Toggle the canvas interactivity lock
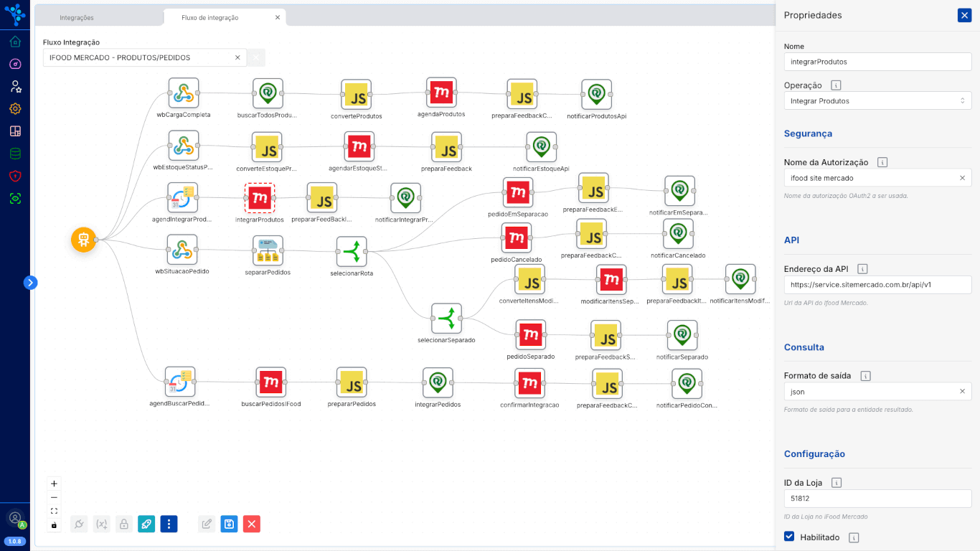 tap(54, 525)
